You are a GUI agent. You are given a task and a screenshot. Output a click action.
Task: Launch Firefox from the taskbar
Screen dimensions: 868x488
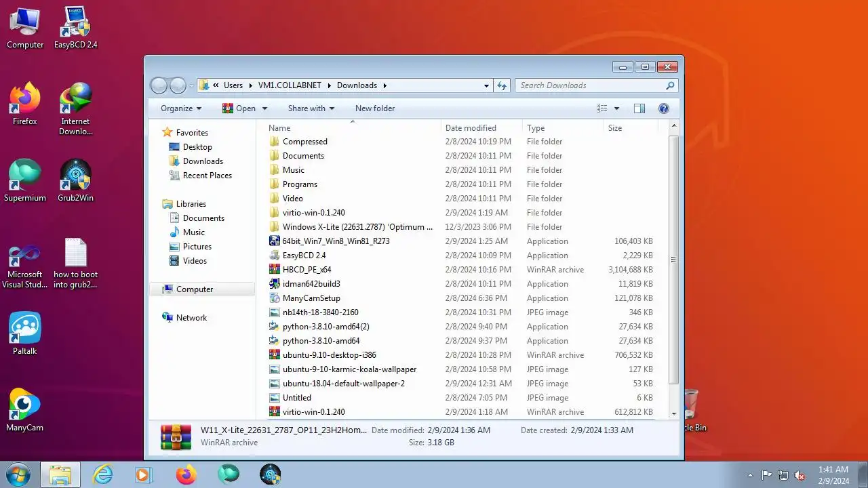coord(186,474)
